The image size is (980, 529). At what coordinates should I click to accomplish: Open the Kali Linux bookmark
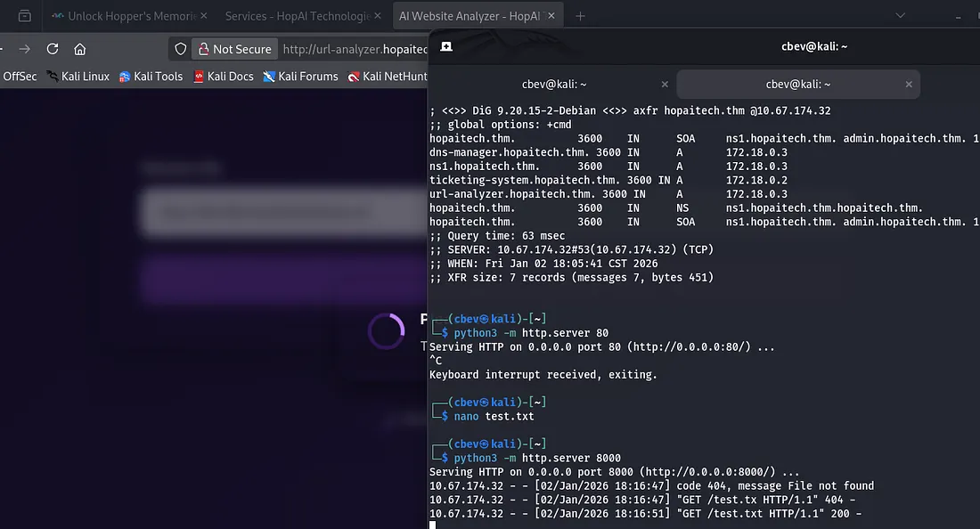[x=78, y=77]
